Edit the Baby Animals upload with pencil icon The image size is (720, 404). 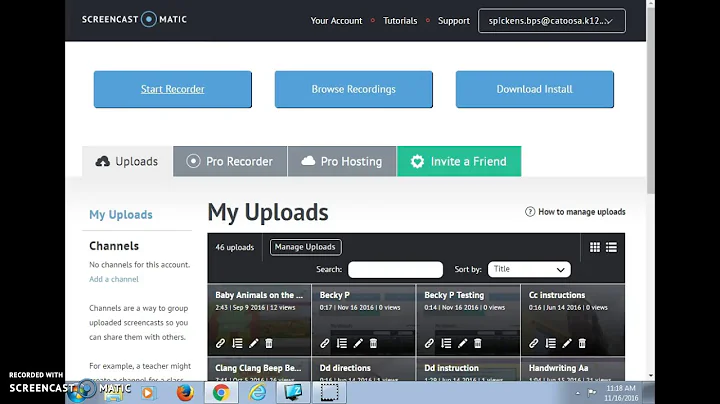[x=253, y=343]
